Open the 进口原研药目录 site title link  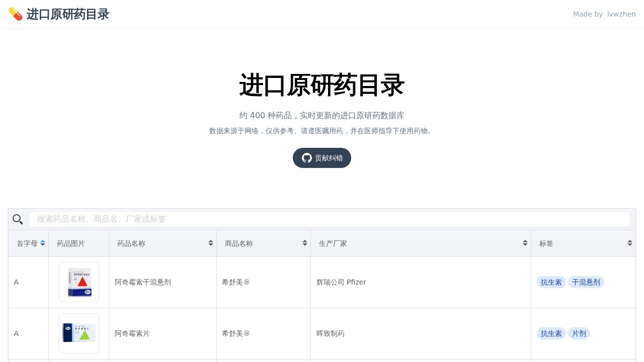(67, 14)
